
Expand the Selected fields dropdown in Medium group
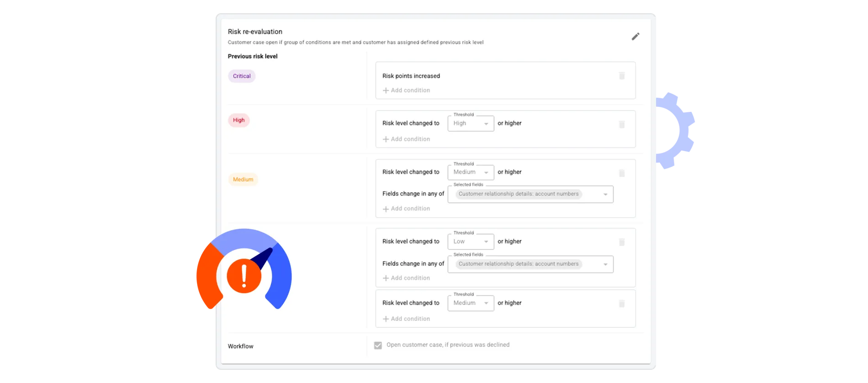[605, 194]
